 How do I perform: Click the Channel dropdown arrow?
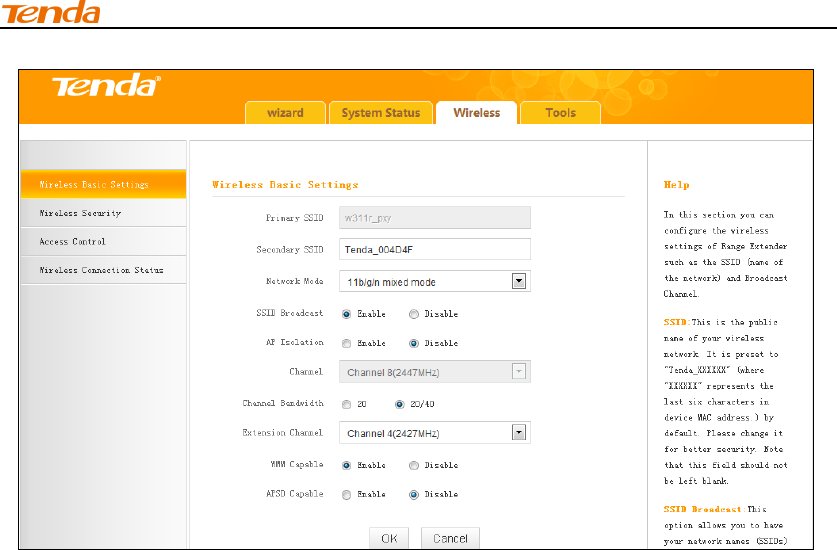click(518, 372)
